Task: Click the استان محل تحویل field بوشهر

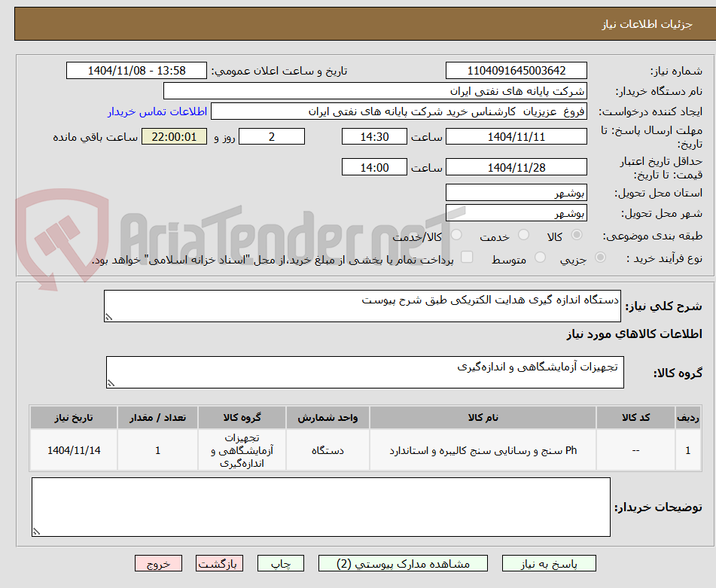Action: [x=516, y=193]
